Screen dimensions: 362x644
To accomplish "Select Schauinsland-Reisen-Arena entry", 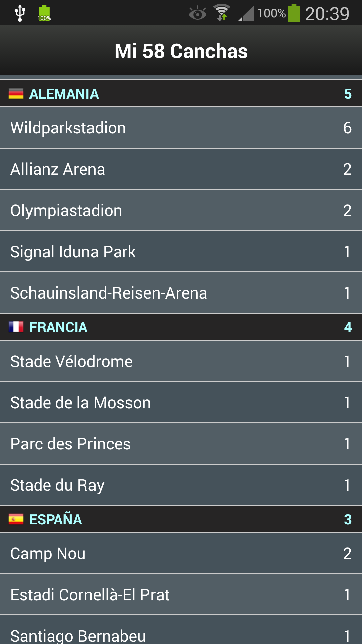I will tap(181, 293).
